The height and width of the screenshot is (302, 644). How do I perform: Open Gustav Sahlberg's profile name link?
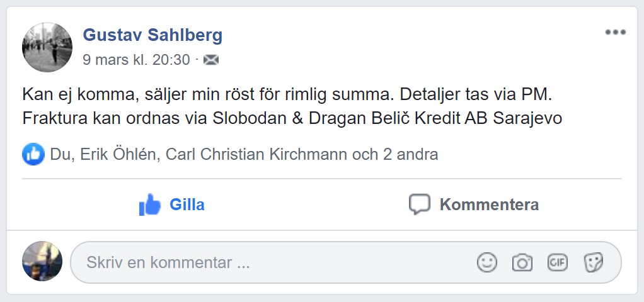coord(152,35)
